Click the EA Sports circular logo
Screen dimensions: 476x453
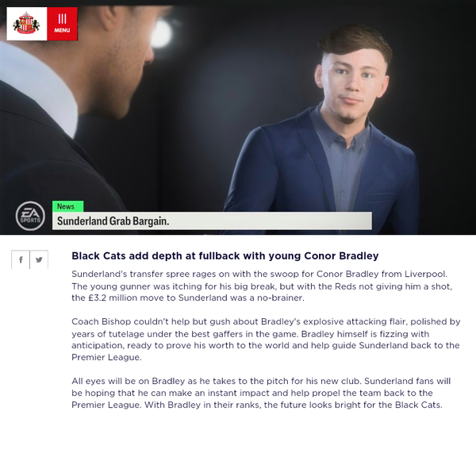(30, 216)
